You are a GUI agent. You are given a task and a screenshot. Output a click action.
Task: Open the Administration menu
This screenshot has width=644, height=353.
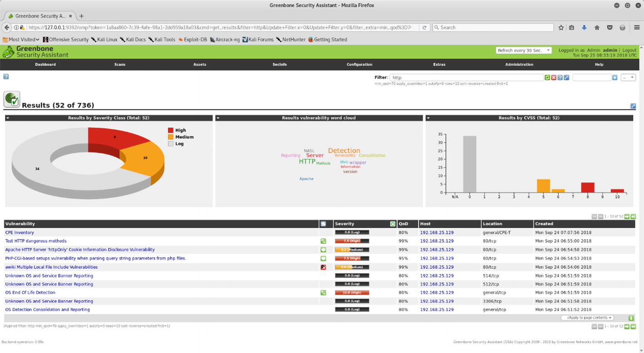519,65
